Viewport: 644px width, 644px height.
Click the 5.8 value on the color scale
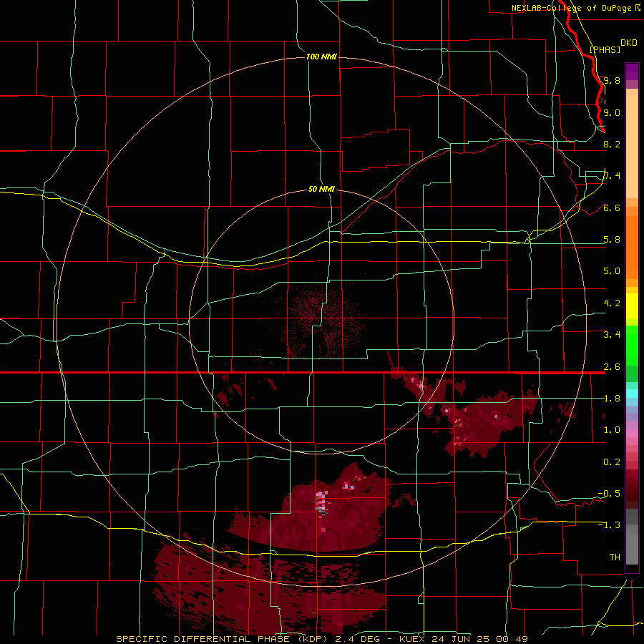(612, 240)
